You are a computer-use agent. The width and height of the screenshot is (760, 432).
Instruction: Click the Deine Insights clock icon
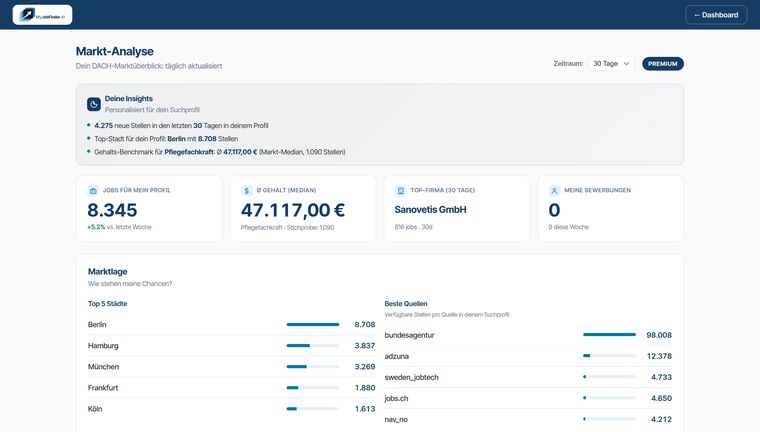point(94,104)
